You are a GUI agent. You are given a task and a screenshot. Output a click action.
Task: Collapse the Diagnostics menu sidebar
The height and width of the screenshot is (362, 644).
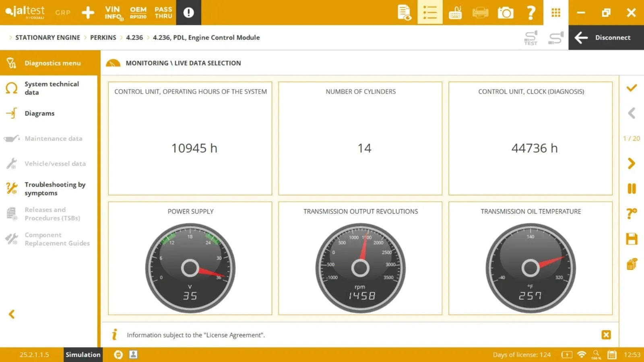(x=11, y=314)
